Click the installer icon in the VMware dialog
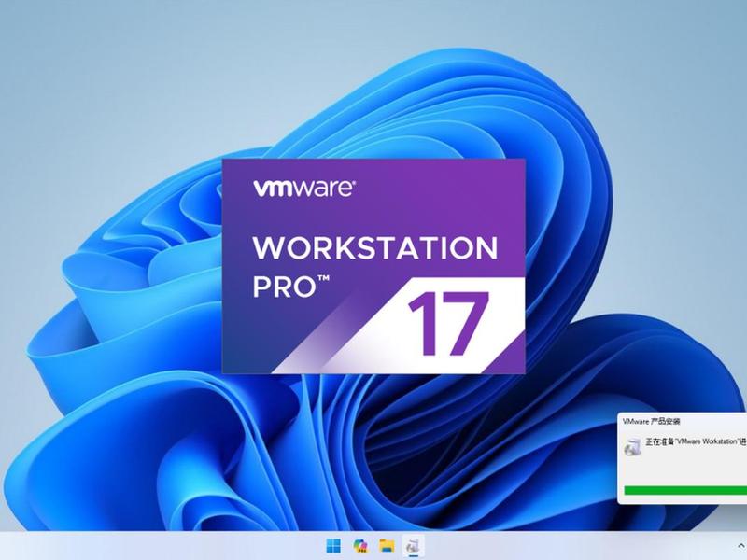Image resolution: width=747 pixels, height=560 pixels. (x=633, y=447)
